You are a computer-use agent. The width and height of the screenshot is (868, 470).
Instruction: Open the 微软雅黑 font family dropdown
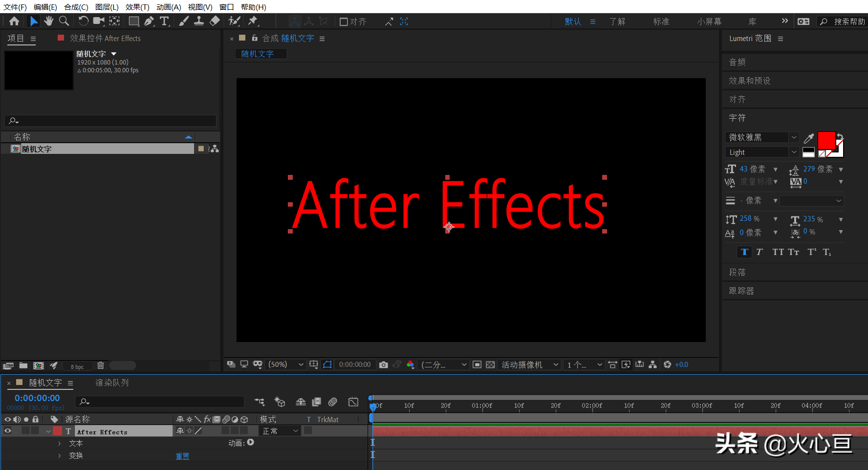point(762,138)
